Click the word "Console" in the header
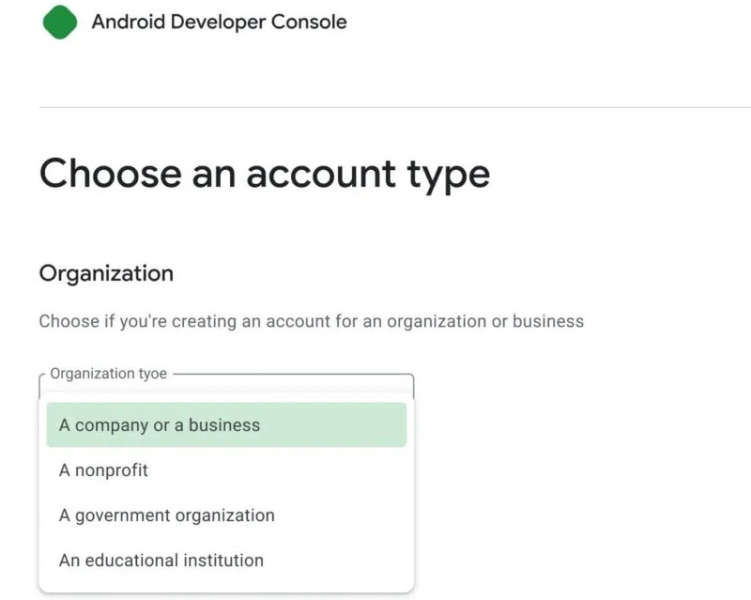This screenshot has height=600, width=751. click(310, 22)
